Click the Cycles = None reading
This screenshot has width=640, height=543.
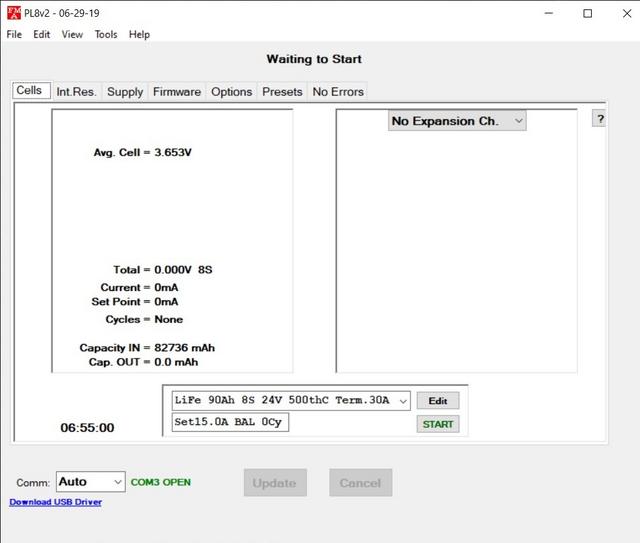pos(144,319)
